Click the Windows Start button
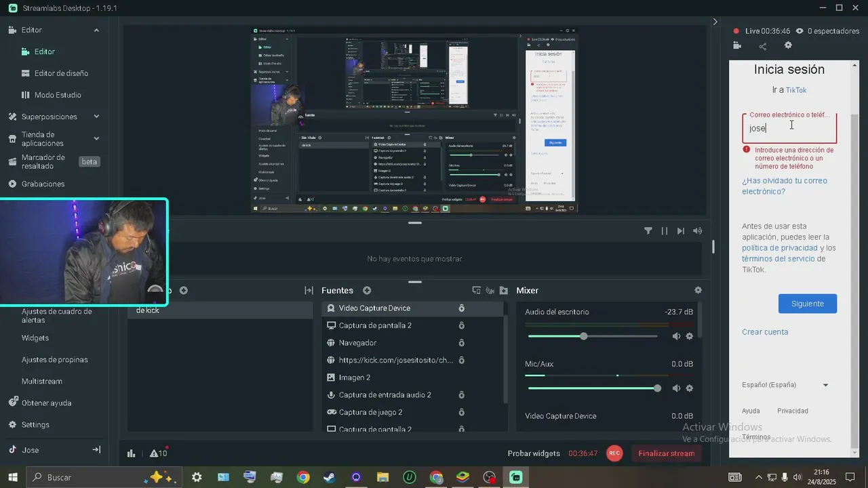Screen dimensions: 868x488 point(12,477)
